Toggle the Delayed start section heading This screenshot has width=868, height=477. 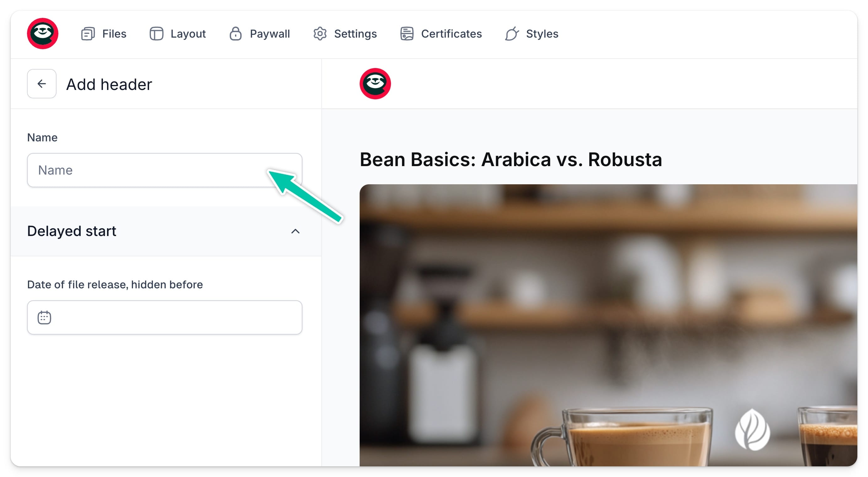click(72, 231)
